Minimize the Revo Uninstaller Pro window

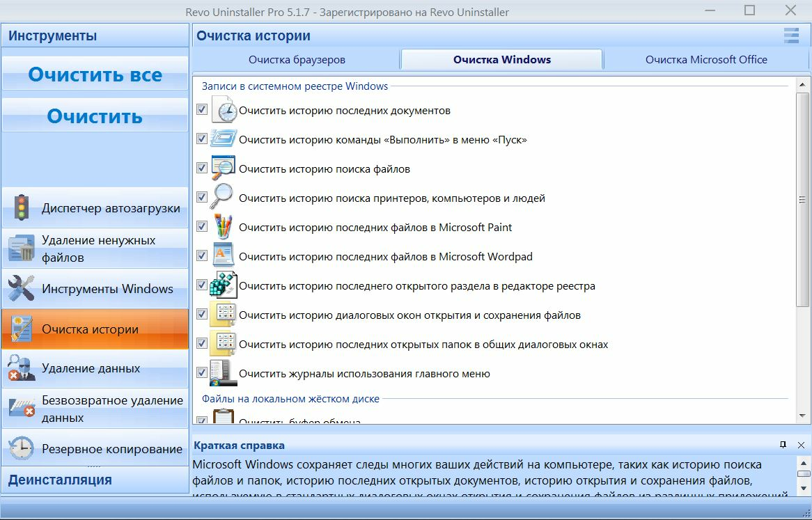pyautogui.click(x=710, y=10)
